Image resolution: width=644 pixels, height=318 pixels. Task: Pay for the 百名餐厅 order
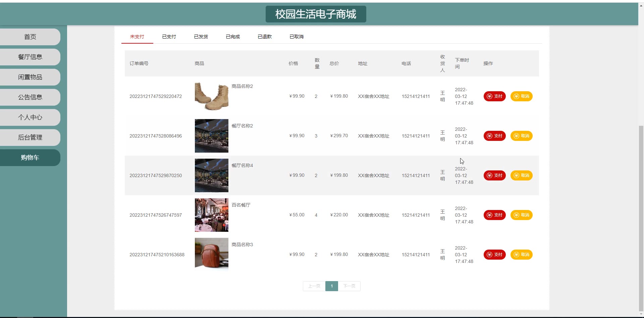pyautogui.click(x=494, y=215)
